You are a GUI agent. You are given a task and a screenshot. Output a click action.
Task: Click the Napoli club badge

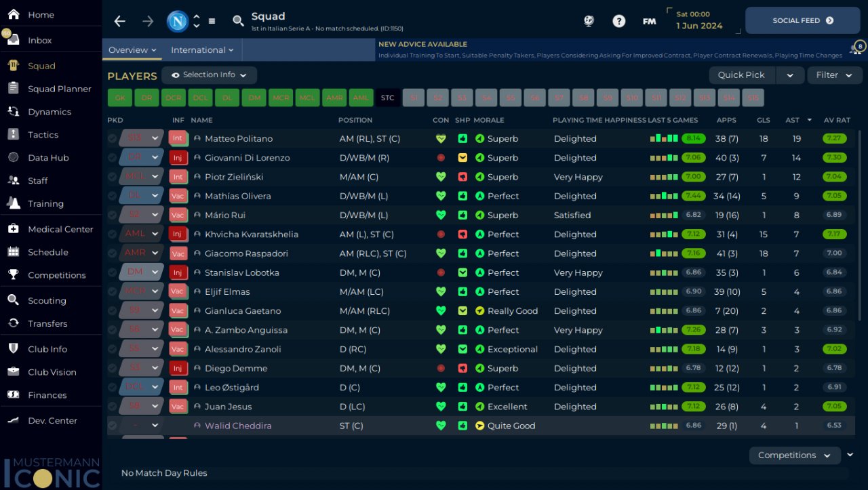click(178, 21)
